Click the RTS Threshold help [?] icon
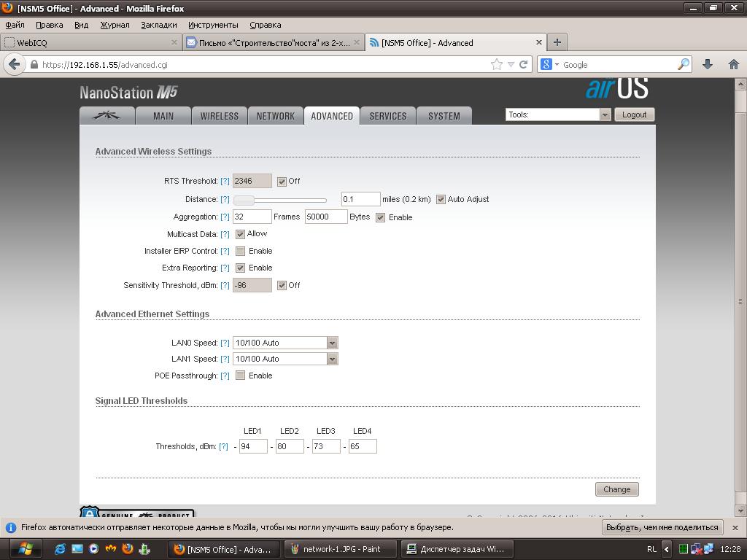This screenshot has height=560, width=747. (x=225, y=181)
